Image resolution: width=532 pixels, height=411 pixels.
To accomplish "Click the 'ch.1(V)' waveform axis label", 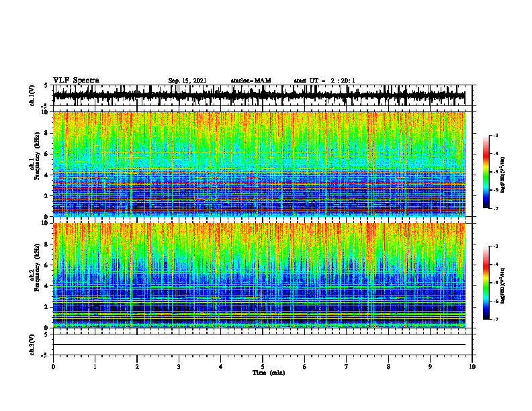I will (32, 95).
